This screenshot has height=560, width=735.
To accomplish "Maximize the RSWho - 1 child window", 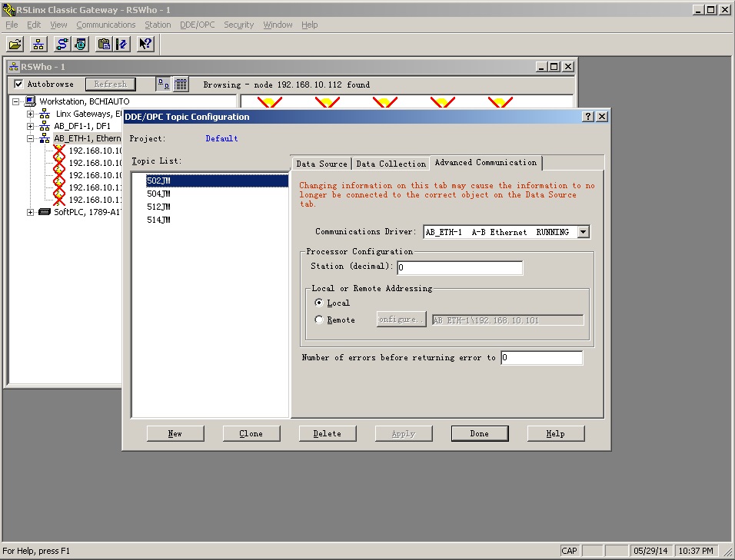I will 554,67.
